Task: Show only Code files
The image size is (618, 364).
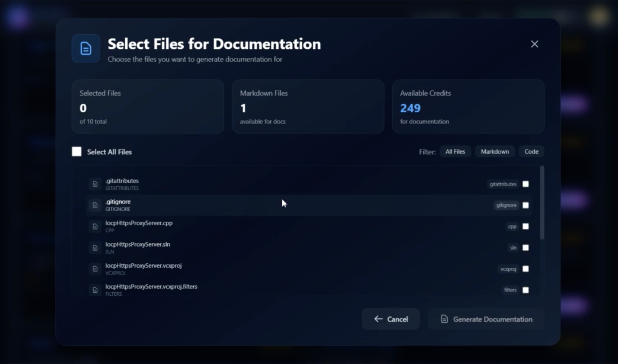Action: 531,152
